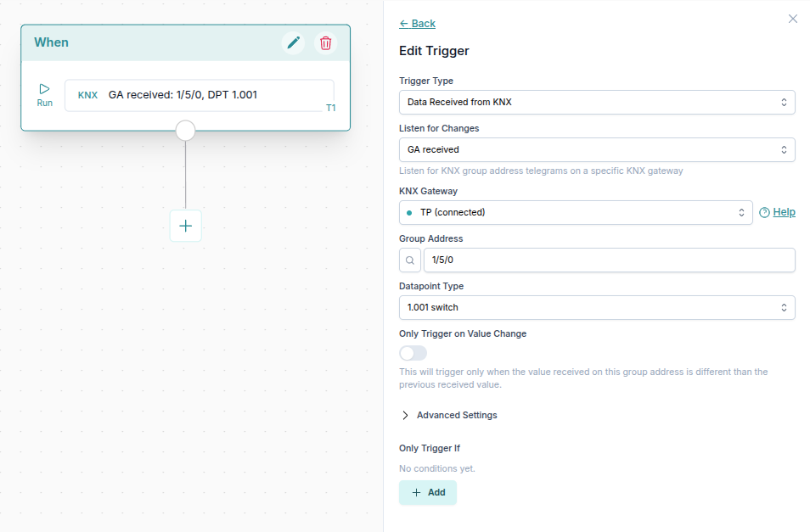
Task: Enable Only Trigger on Value Change
Action: tap(413, 353)
